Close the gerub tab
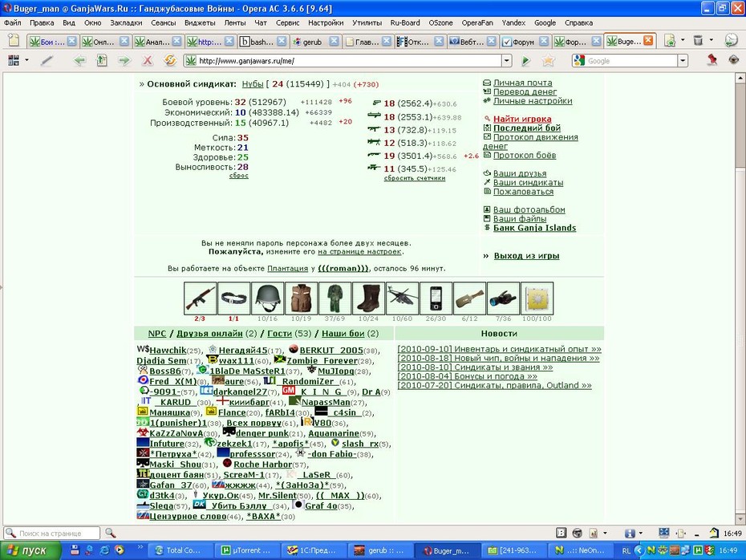This screenshot has height=560, width=746. tap(334, 42)
